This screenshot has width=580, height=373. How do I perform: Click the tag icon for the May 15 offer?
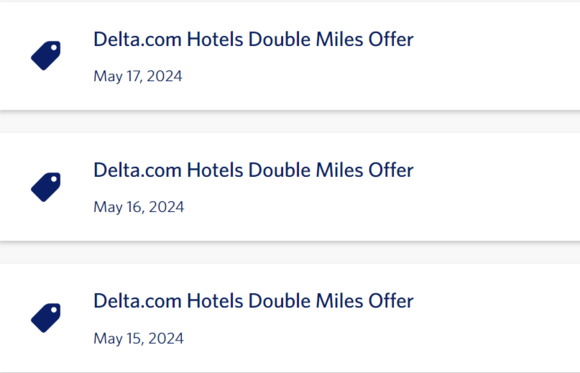coord(46,318)
